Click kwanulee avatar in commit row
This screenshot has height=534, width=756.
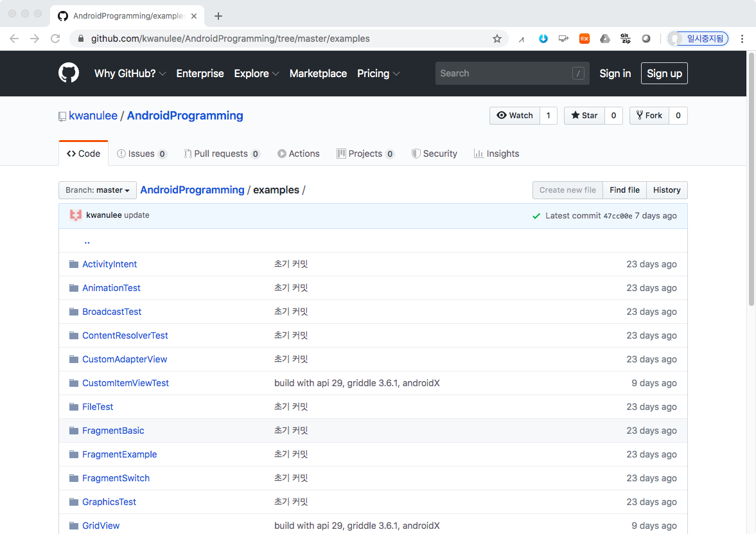tap(76, 215)
